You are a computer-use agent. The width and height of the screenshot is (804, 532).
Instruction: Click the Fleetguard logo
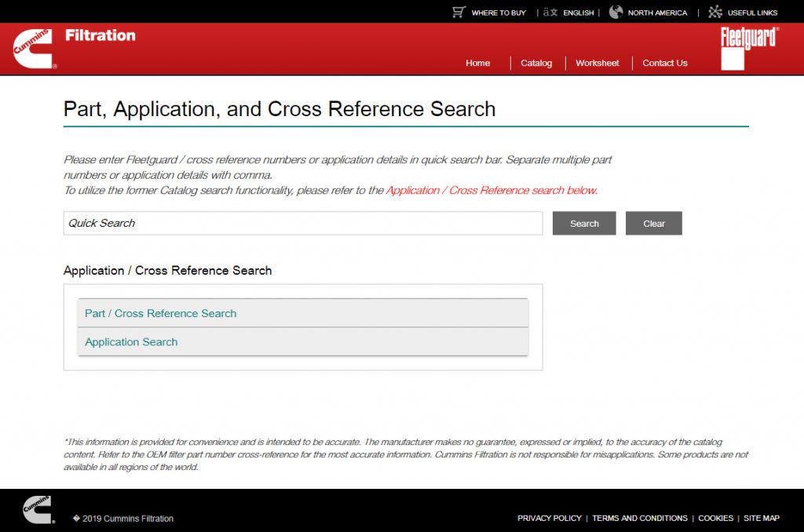(750, 48)
